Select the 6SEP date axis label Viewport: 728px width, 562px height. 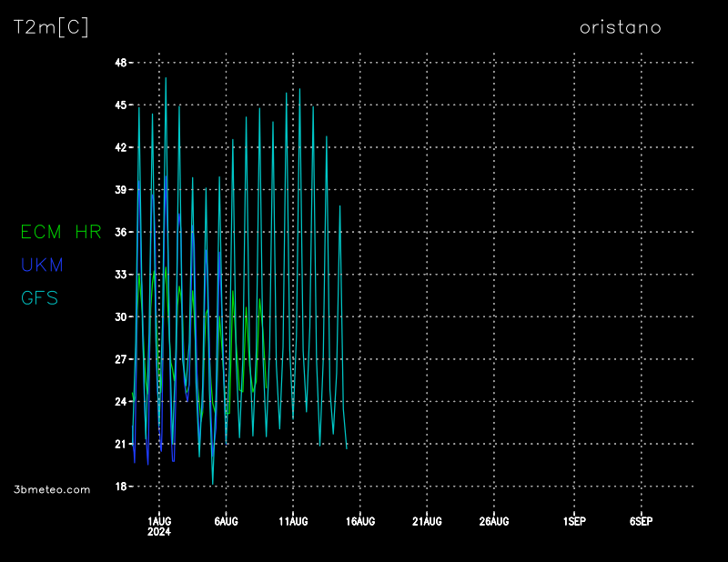tap(641, 521)
